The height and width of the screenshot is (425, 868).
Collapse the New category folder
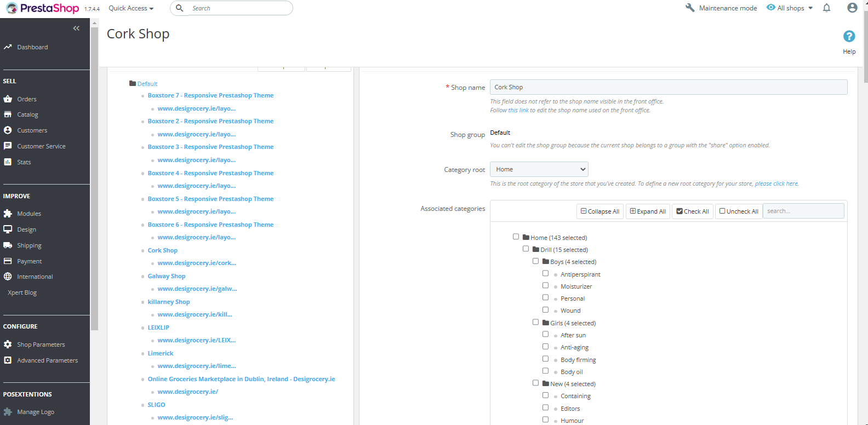click(546, 384)
